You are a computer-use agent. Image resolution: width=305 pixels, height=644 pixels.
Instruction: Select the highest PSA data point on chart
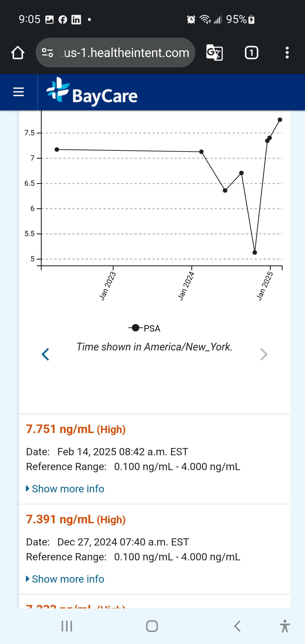click(280, 120)
